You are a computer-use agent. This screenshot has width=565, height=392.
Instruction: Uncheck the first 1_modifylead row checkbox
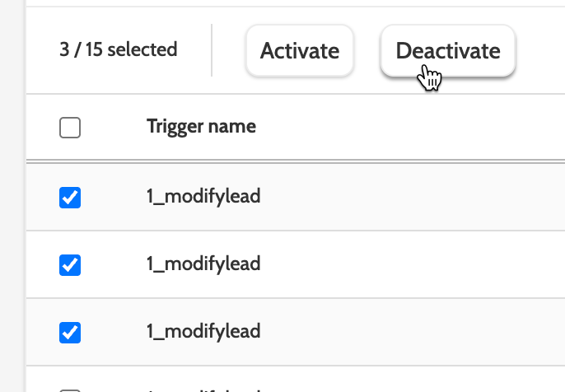[71, 198]
